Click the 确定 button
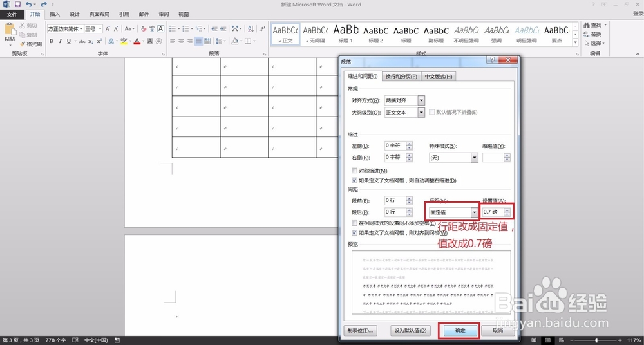Viewport: 644px width, 345px height. click(x=460, y=330)
